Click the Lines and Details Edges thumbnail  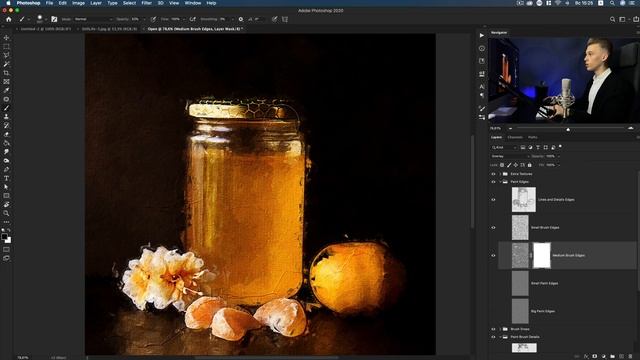click(x=524, y=200)
